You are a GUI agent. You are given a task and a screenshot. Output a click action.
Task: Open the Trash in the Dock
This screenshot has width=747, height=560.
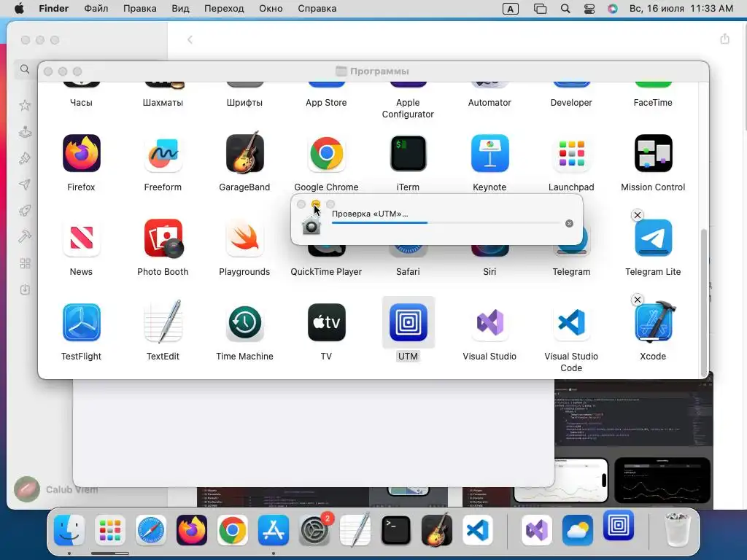click(x=677, y=529)
